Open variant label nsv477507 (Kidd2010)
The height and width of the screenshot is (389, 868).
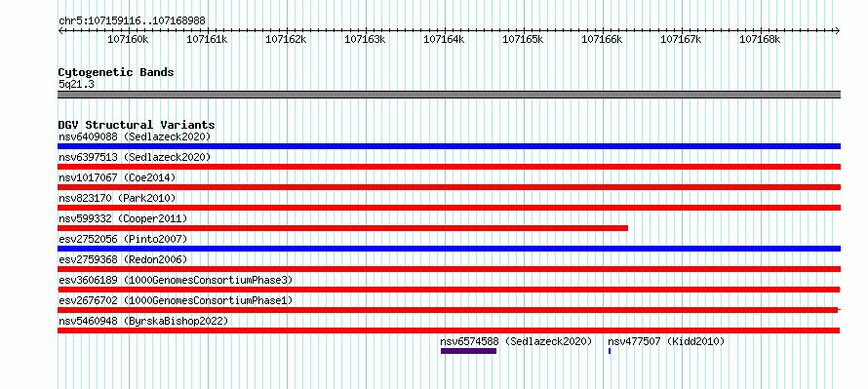(x=666, y=341)
